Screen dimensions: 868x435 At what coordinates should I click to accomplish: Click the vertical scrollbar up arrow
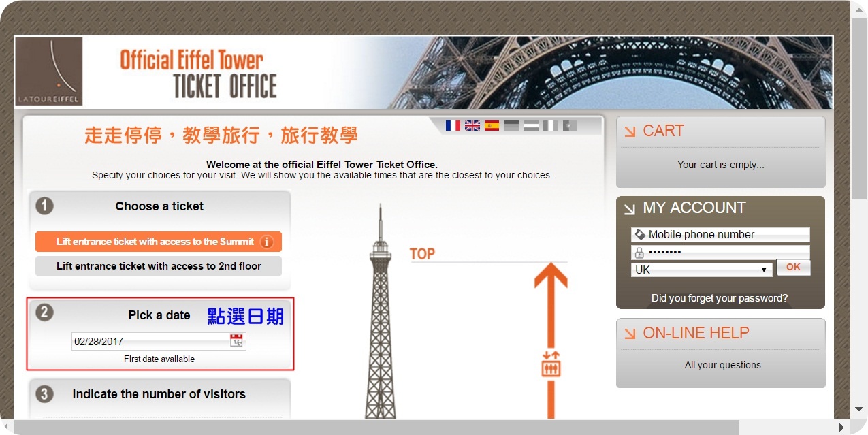[859, 9]
